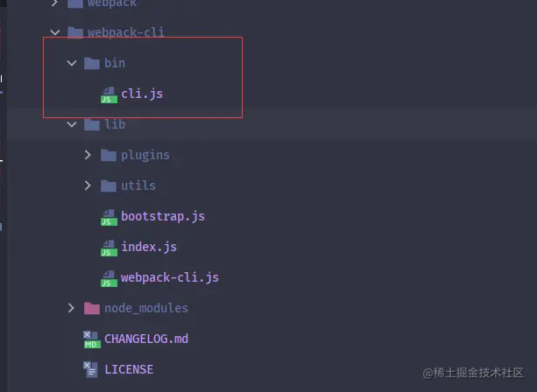This screenshot has width=537, height=392.
Task: Collapse the bin folder chevron
Action: point(72,63)
